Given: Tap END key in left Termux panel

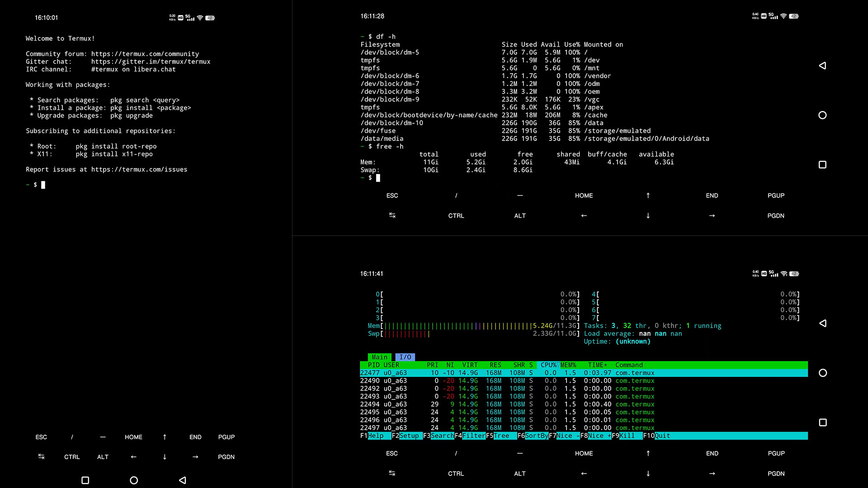Looking at the screenshot, I should (x=195, y=437).
